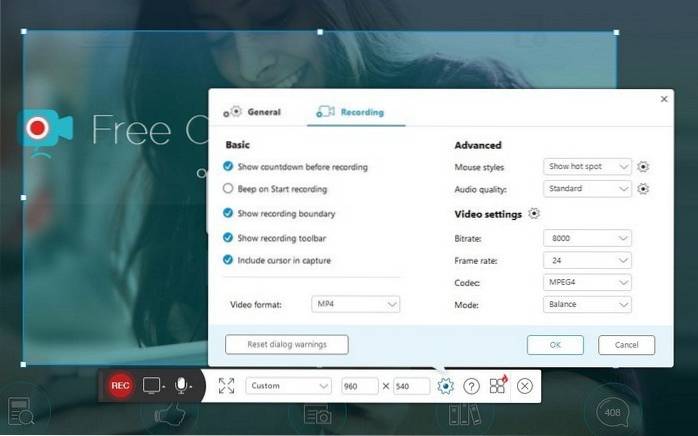Open the Bitrate 8000 dropdown
This screenshot has height=436, width=698.
point(587,238)
